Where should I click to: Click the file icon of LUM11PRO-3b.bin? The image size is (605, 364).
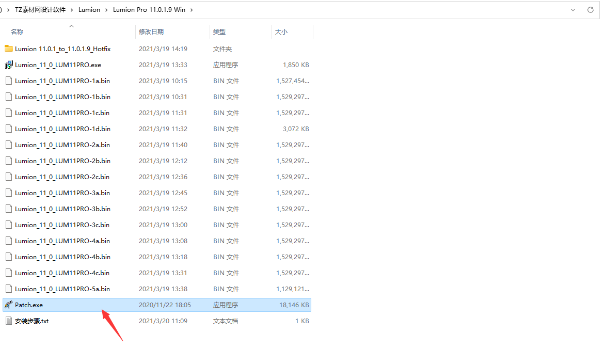[8, 209]
